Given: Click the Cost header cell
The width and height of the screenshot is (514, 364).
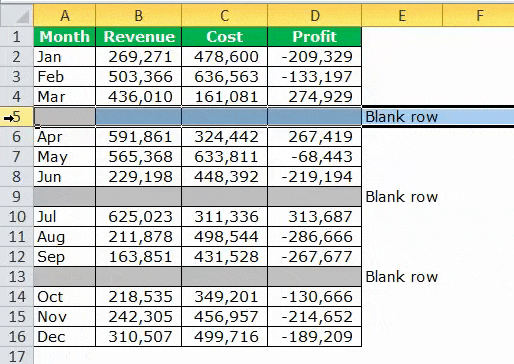Looking at the screenshot, I should click(x=224, y=37).
